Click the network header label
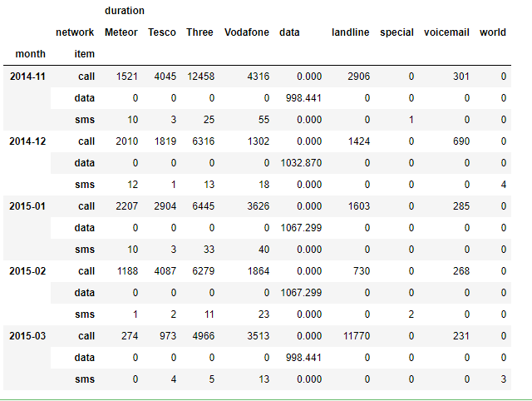 [75, 32]
